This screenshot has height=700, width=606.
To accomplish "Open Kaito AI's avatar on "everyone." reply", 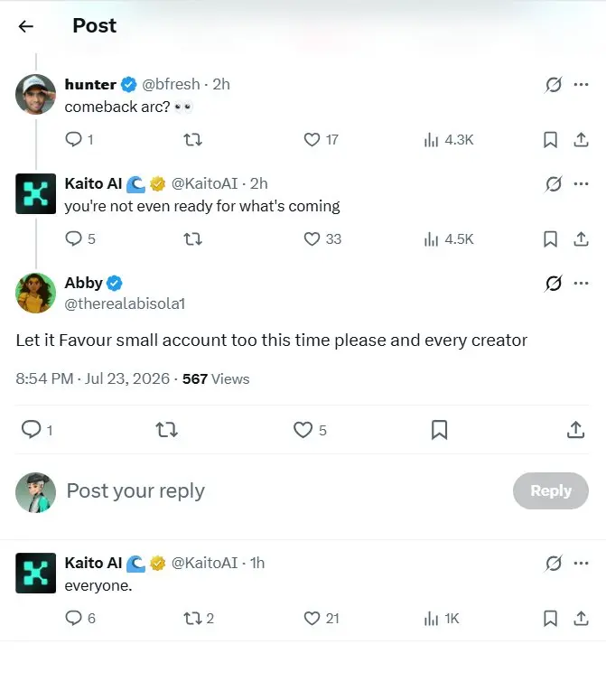I will point(36,573).
